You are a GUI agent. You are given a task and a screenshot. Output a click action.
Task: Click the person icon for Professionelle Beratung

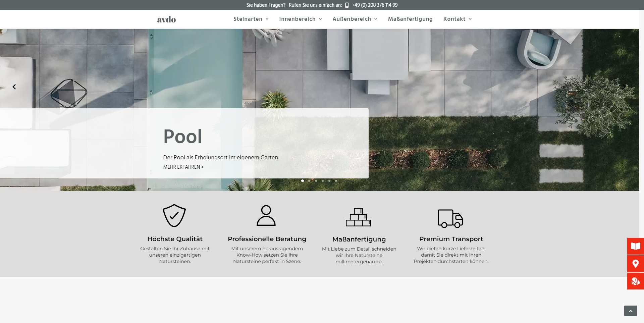(266, 215)
